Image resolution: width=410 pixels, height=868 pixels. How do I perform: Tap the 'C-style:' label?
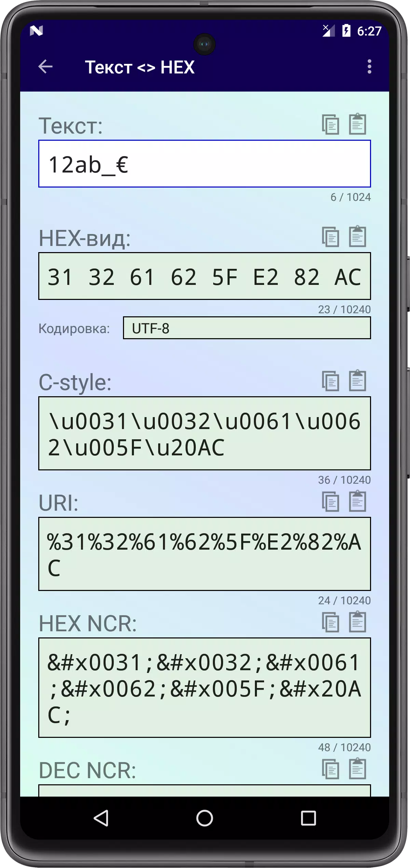pyautogui.click(x=75, y=382)
